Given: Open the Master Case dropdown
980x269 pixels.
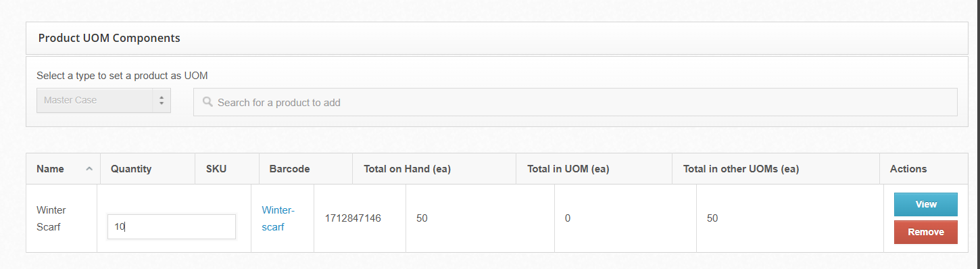Looking at the screenshot, I should (103, 100).
